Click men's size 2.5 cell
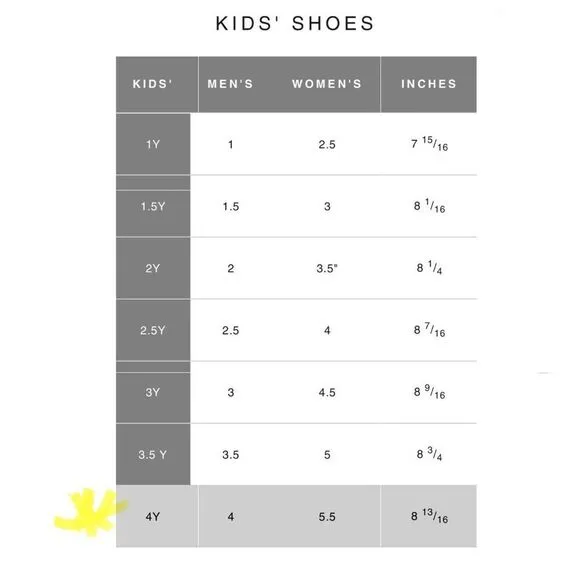 pyautogui.click(x=230, y=330)
